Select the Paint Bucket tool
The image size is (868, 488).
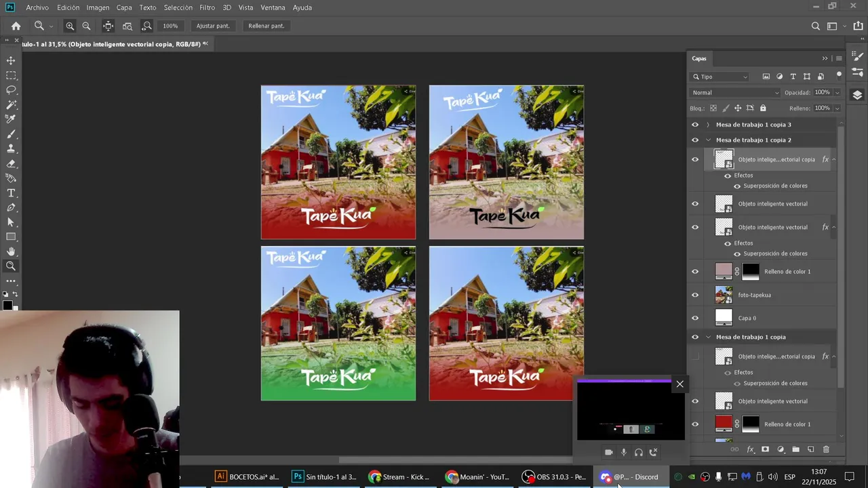click(x=11, y=178)
